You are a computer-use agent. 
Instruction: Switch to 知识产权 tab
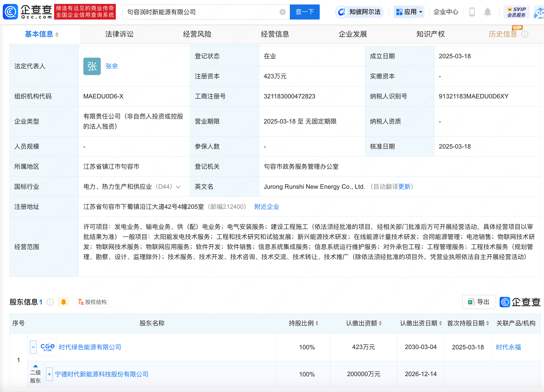(x=431, y=34)
